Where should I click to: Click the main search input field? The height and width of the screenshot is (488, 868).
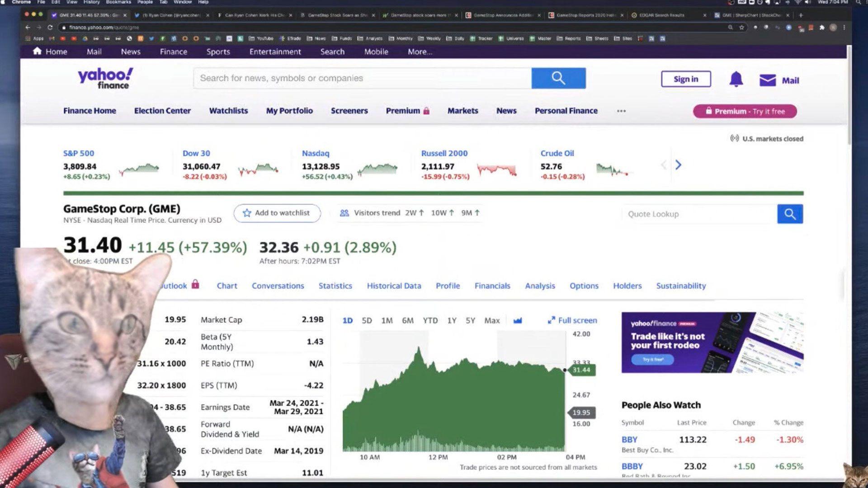363,78
